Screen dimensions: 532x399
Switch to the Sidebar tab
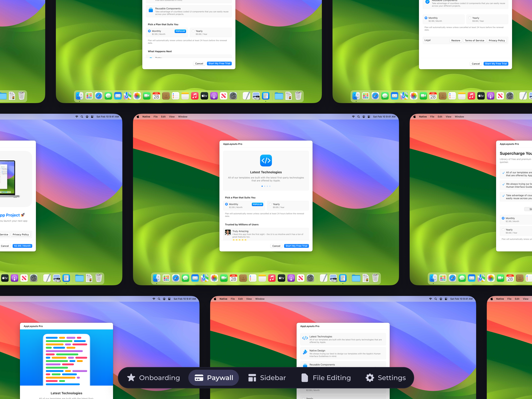[267, 378]
